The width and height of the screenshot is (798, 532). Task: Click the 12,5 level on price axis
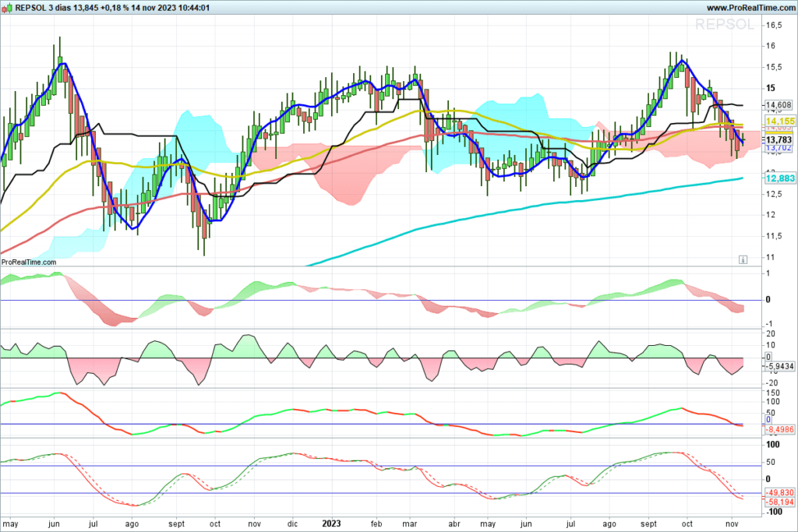coord(774,194)
